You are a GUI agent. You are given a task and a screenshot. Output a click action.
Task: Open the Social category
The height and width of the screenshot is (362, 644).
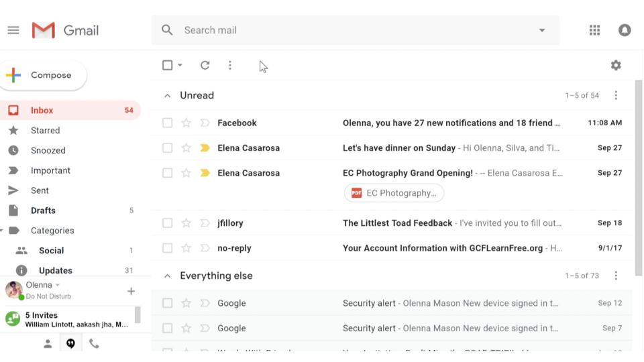[70, 250]
